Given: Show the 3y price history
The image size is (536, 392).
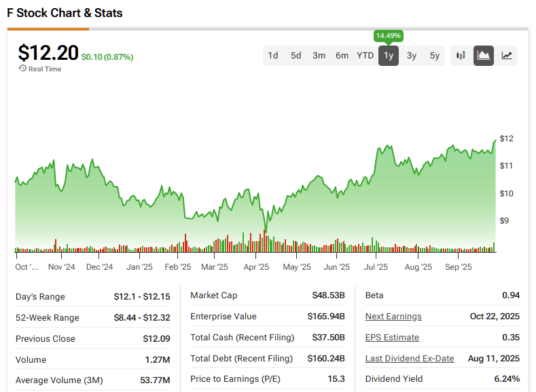Looking at the screenshot, I should click(x=412, y=56).
